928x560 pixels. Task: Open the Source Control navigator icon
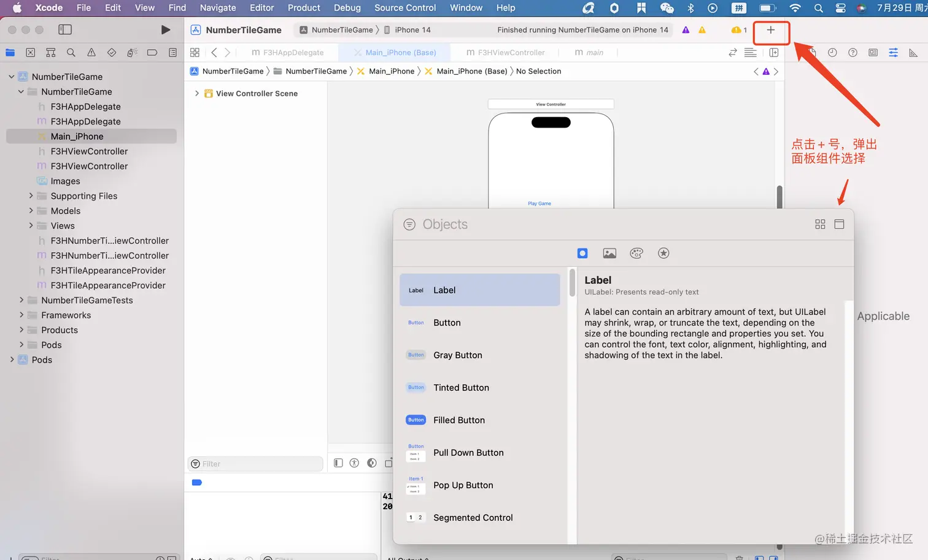pos(31,53)
